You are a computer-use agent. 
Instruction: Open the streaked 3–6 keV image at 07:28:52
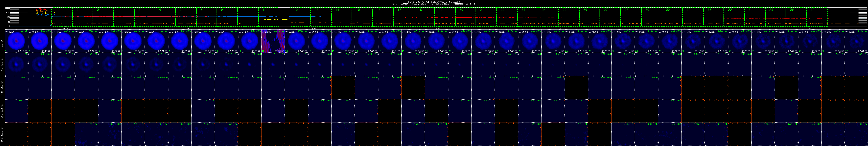click(273, 41)
